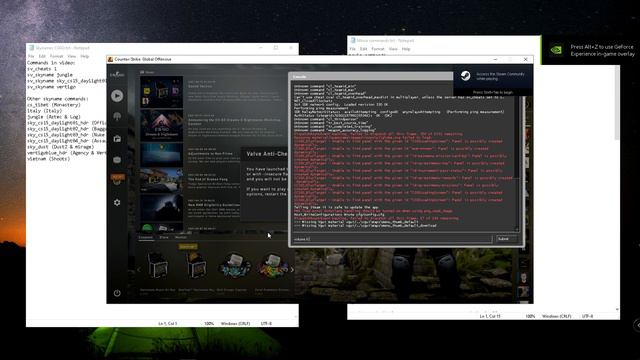Screen dimensions: 640x360
Task: Open Adjustments to Non-Prime headline
Action: [210, 154]
